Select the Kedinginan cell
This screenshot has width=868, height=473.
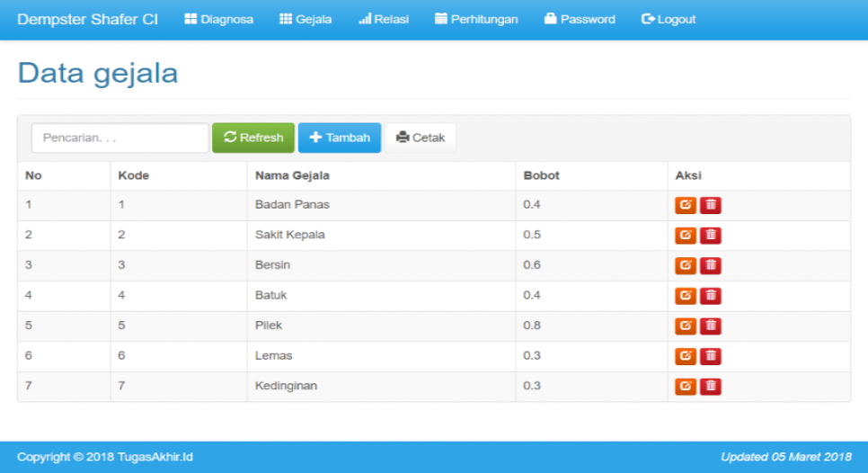point(381,386)
